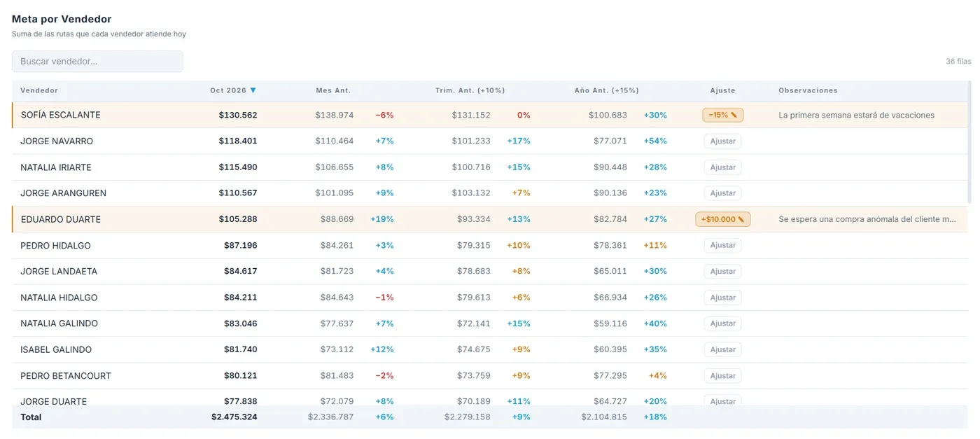This screenshot has height=439, width=980.
Task: Click Ajustar for Jorge Navarro
Action: tap(722, 141)
